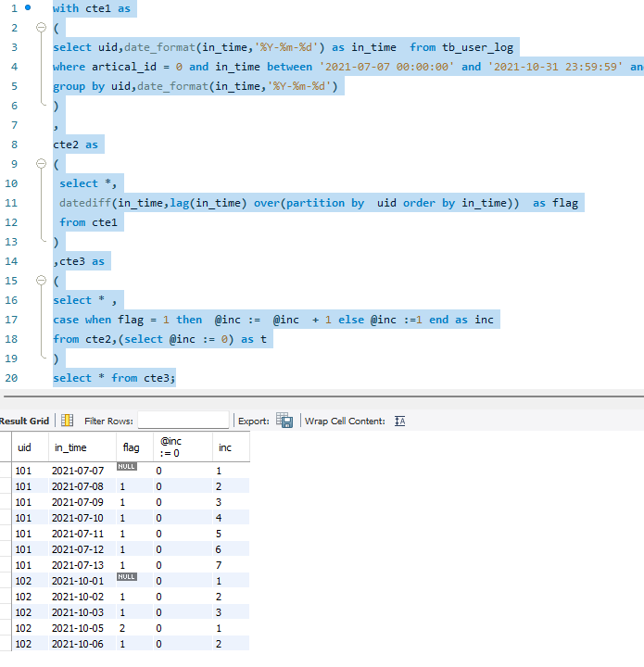Focus the Filter Rows input field

[183, 421]
